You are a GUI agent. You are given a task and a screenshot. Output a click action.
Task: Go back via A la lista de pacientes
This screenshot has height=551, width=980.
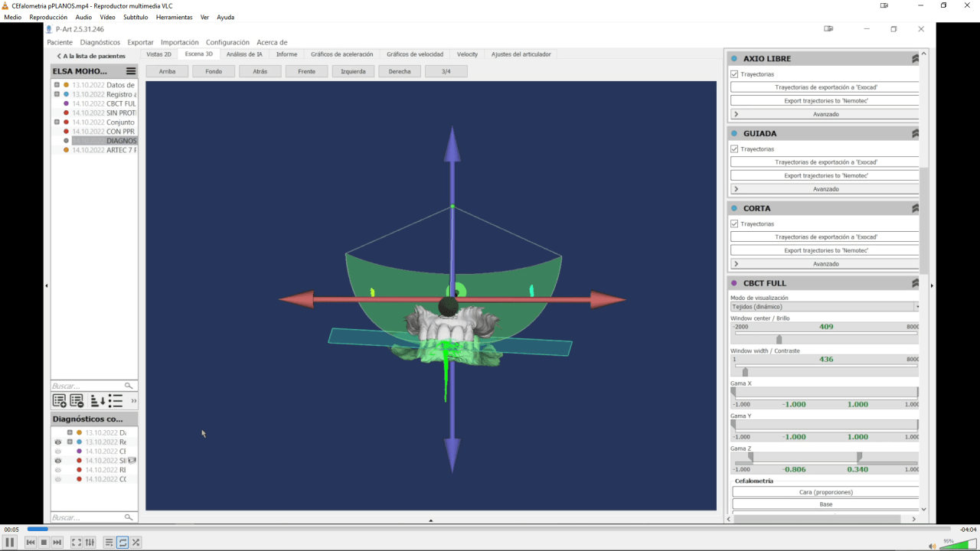point(91,56)
